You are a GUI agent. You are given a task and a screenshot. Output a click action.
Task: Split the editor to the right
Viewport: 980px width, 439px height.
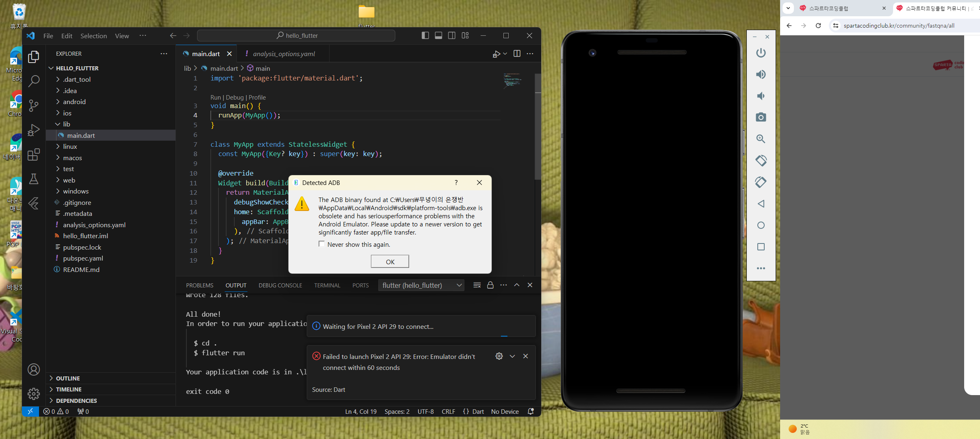517,54
